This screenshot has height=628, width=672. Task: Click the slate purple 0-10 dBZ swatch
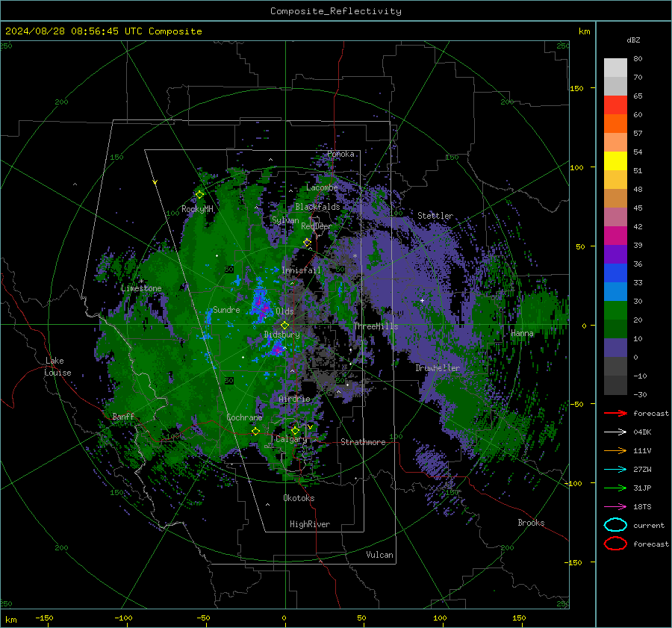coord(615,348)
